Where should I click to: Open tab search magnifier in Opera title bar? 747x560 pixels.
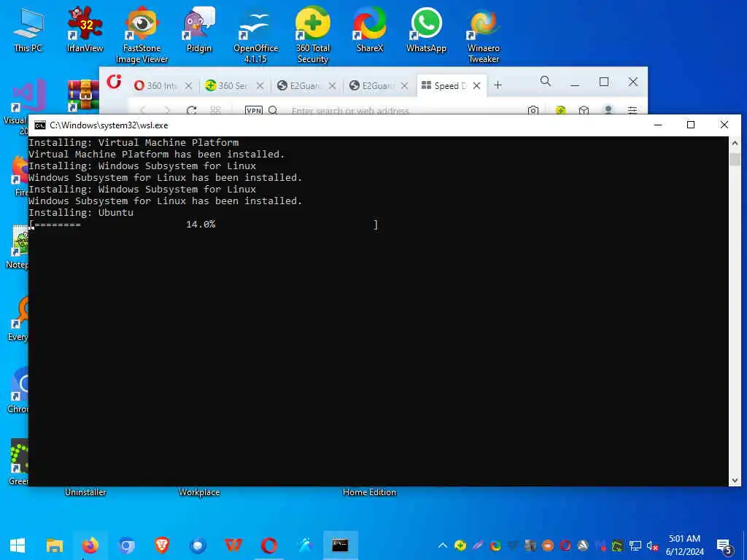pos(546,82)
